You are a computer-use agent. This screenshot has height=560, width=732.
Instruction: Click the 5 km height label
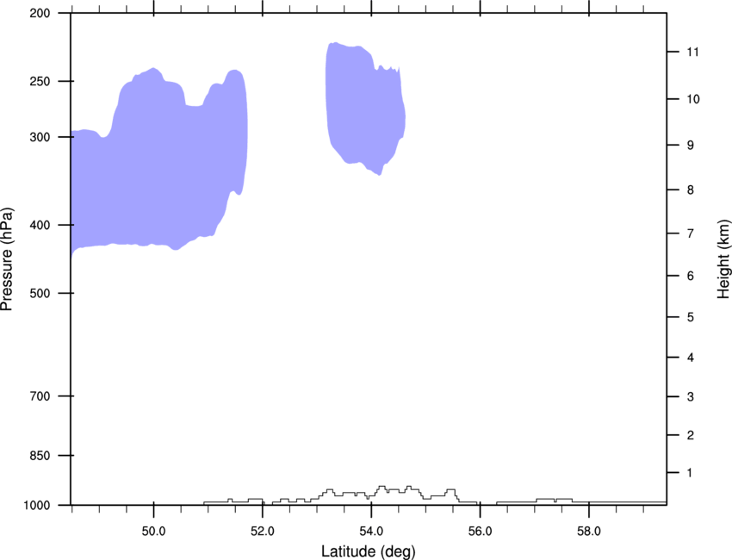[x=691, y=317]
